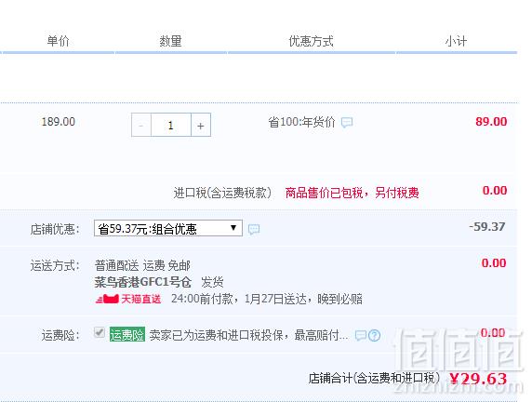This screenshot has height=402, width=532.
Task: Click the minus button to decrease quantity
Action: coord(141,126)
